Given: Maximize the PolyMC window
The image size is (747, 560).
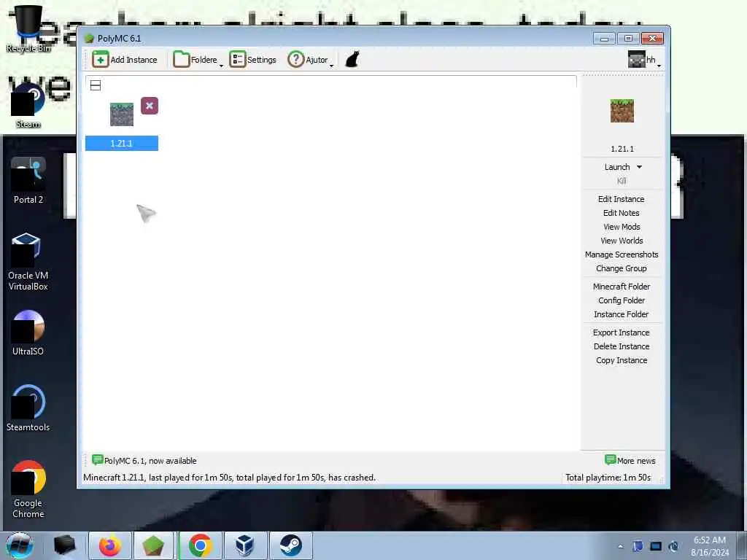Looking at the screenshot, I should (628, 39).
